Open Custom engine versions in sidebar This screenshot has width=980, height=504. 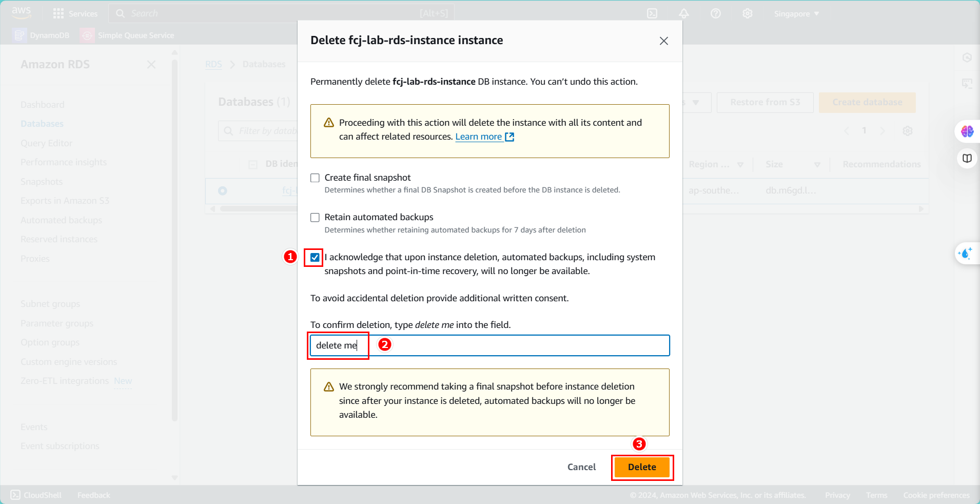click(69, 362)
